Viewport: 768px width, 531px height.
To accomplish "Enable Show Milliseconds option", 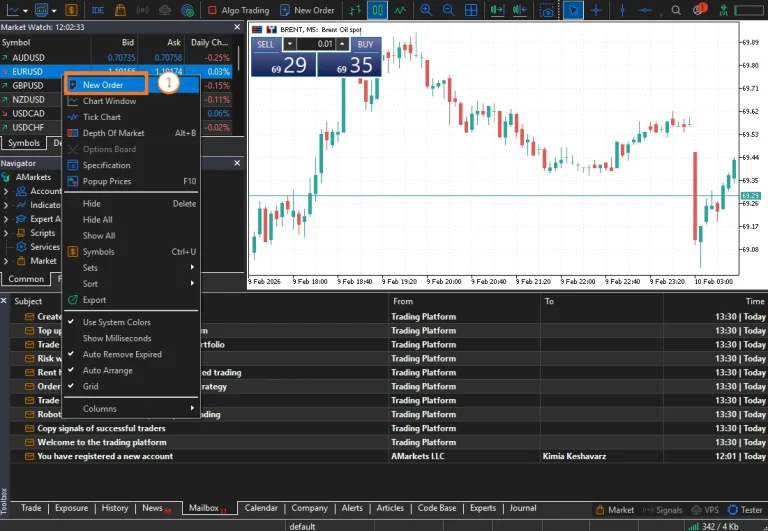I will (x=117, y=338).
